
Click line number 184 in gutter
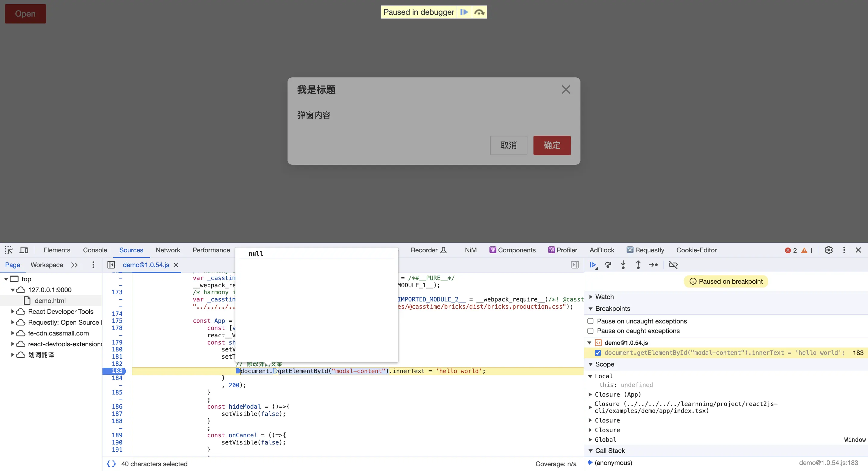click(x=117, y=378)
